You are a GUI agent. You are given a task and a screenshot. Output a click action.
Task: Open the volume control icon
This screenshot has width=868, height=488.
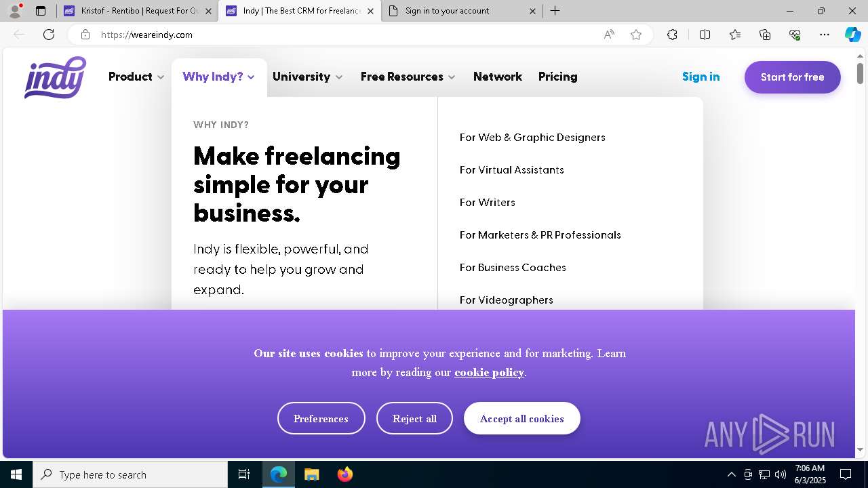[781, 474]
